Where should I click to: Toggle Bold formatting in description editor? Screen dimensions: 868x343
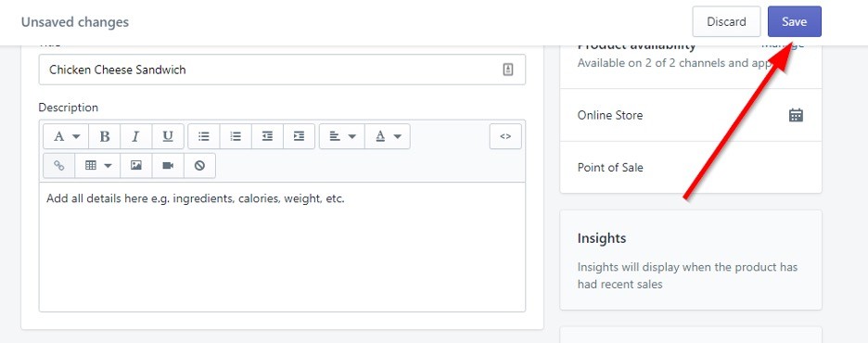coord(105,136)
